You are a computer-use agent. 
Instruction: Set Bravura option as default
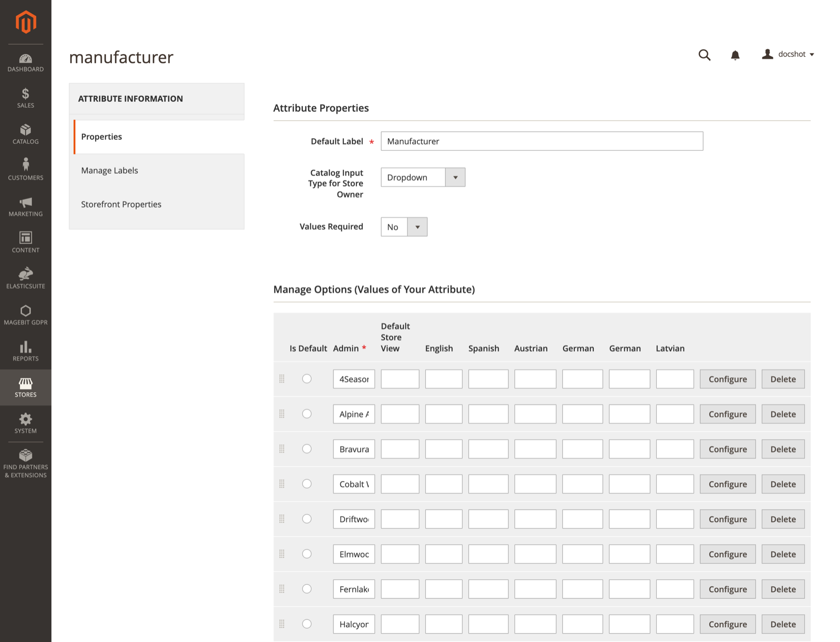click(x=307, y=449)
